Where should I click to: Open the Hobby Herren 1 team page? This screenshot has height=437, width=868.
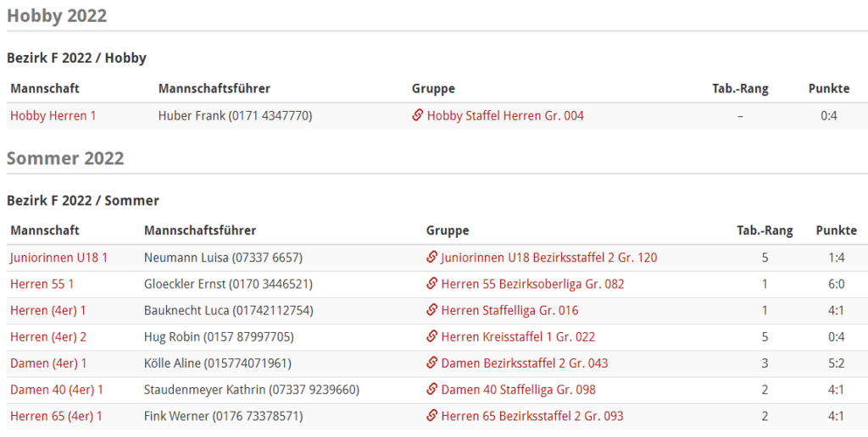click(x=53, y=116)
